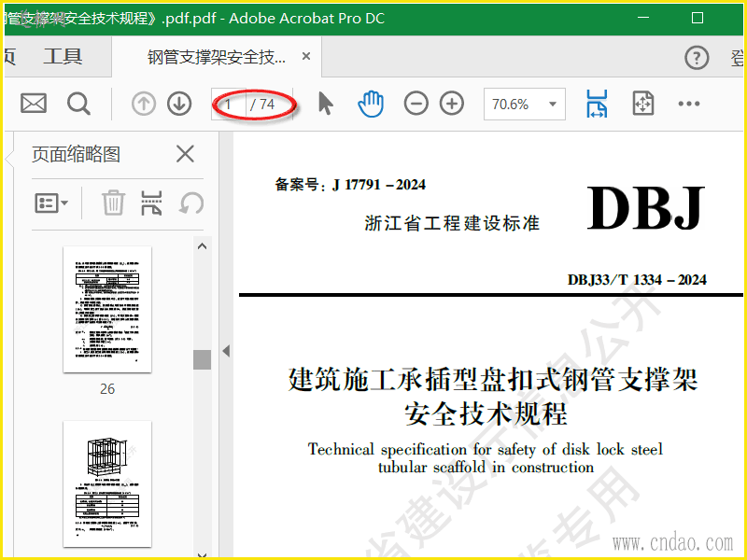Open the 70.6% zoom level dropdown
Viewport: 747px width, 560px height.
coord(525,104)
